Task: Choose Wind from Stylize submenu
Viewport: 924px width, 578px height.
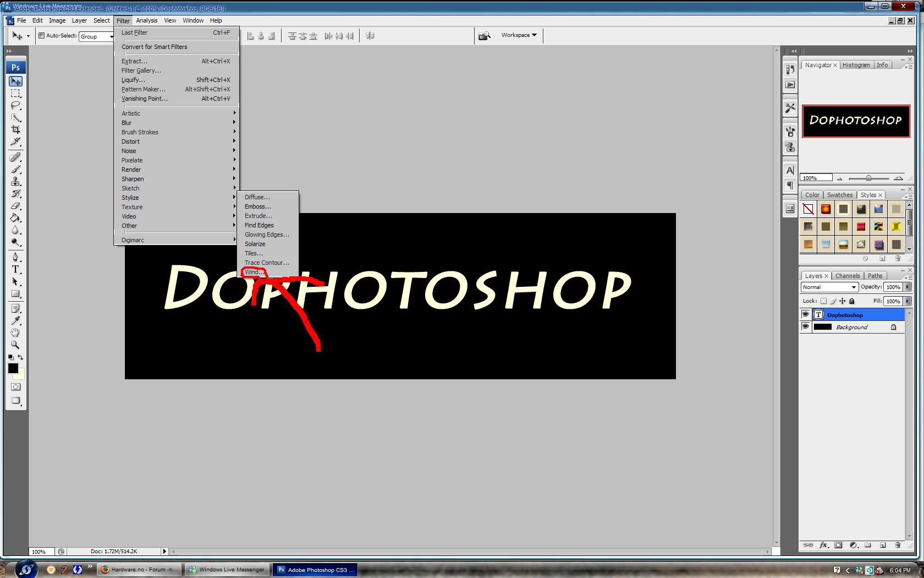Action: point(268,272)
